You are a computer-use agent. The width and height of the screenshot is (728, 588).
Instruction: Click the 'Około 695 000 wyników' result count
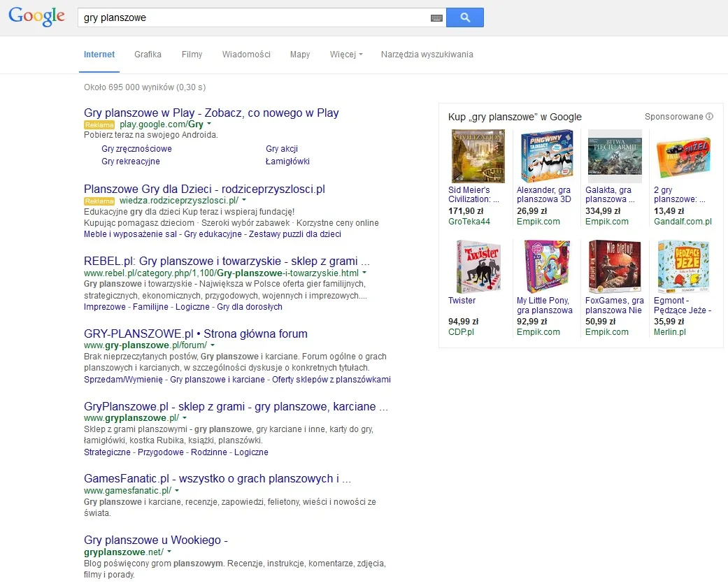click(x=145, y=87)
